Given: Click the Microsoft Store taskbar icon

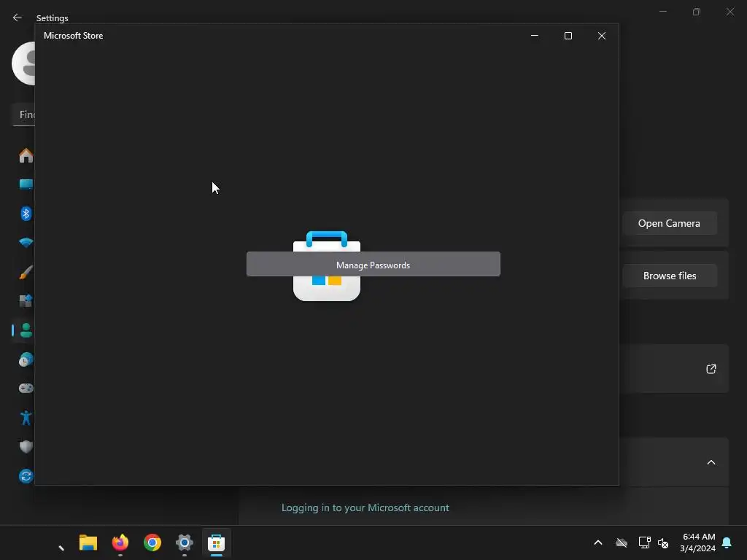Looking at the screenshot, I should click(x=216, y=542).
